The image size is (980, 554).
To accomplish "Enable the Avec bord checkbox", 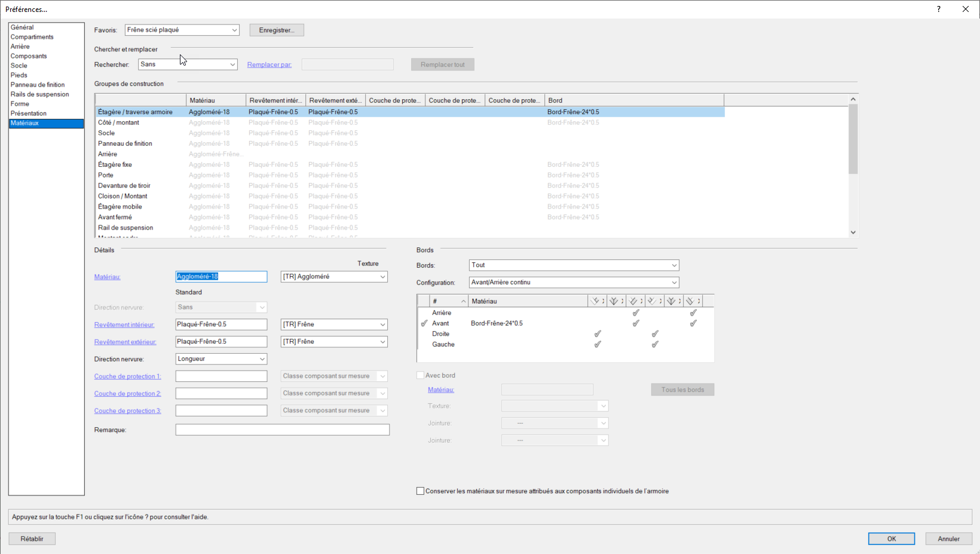I will pos(421,375).
